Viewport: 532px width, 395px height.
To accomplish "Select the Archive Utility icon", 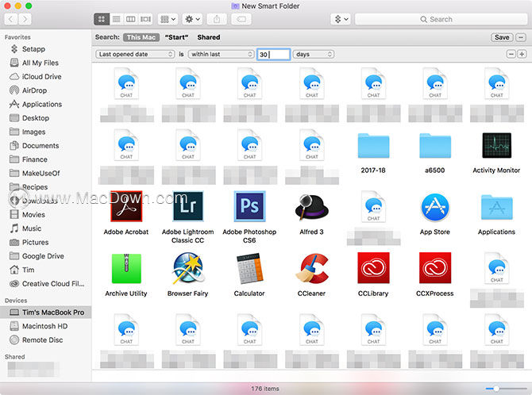I will pos(126,268).
